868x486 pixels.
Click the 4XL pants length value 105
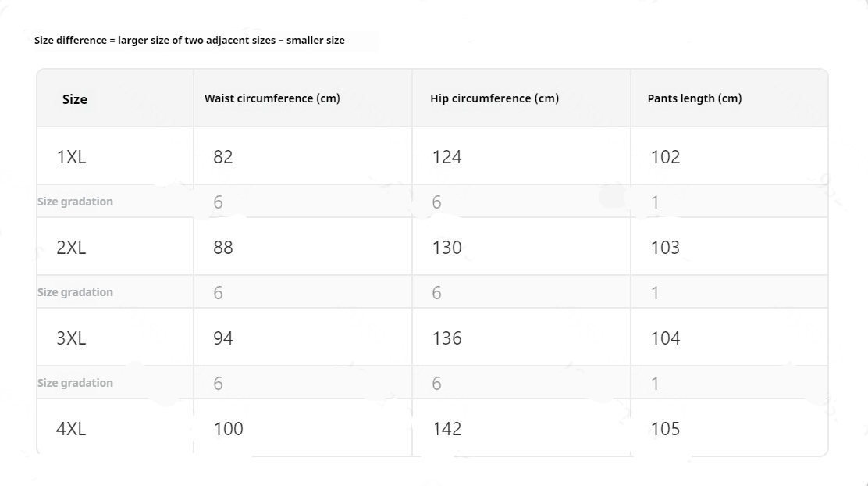pyautogui.click(x=665, y=429)
